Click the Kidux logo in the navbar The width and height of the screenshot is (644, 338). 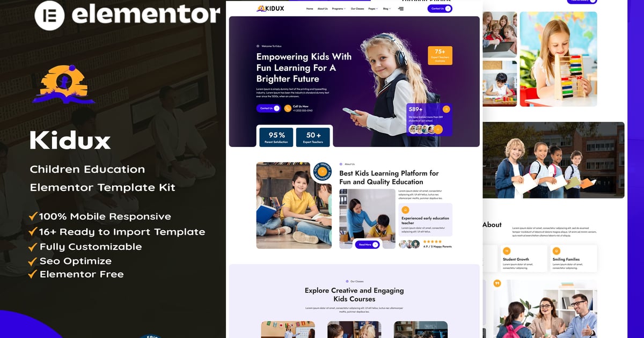pos(270,9)
